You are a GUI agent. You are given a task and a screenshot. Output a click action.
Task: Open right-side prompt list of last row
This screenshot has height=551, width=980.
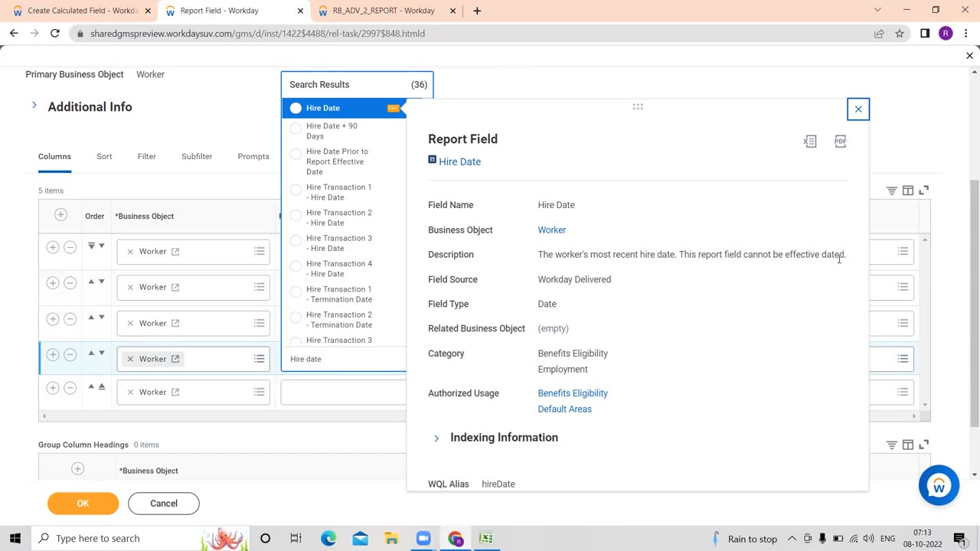click(903, 392)
